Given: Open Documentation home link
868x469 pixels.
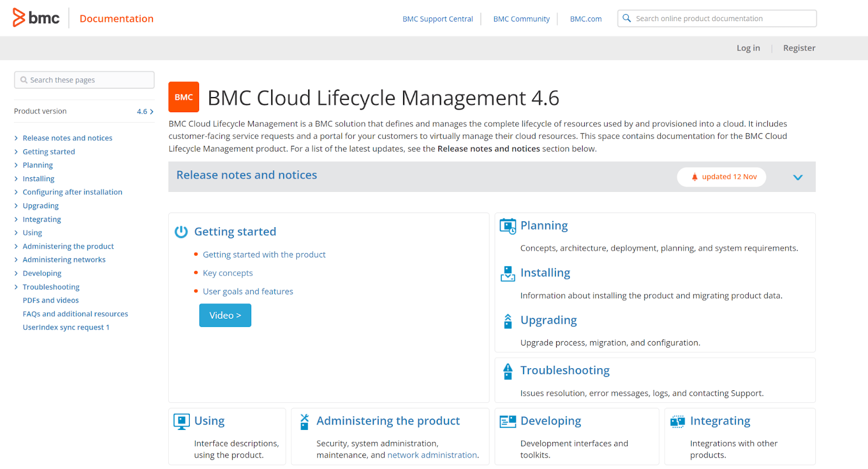Looking at the screenshot, I should [x=117, y=18].
